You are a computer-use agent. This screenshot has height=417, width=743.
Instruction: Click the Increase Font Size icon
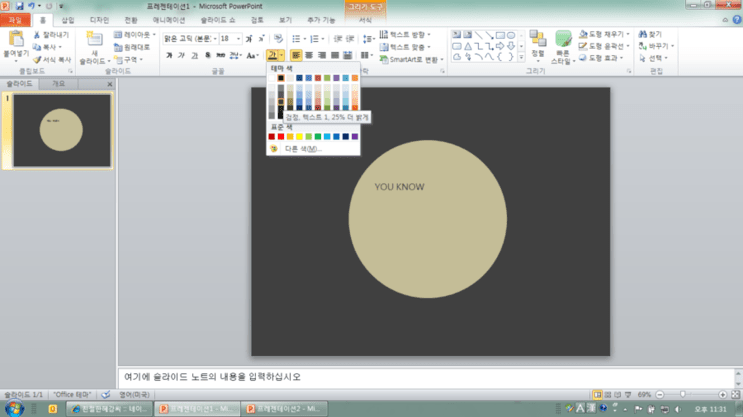pos(249,39)
